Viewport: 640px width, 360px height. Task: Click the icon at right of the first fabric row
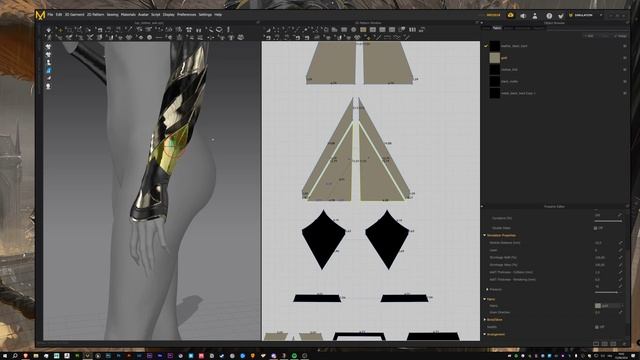click(624, 46)
